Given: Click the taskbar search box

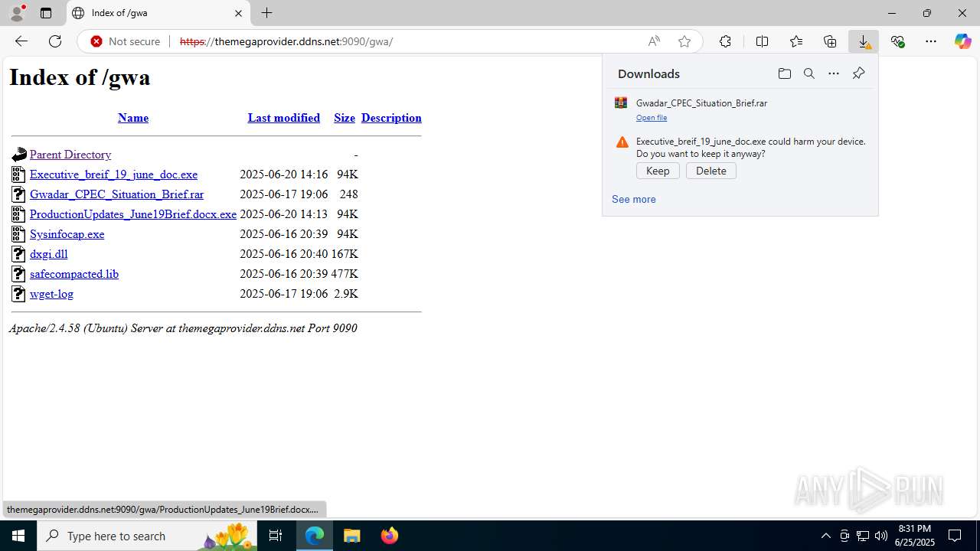Looking at the screenshot, I should coord(147,536).
